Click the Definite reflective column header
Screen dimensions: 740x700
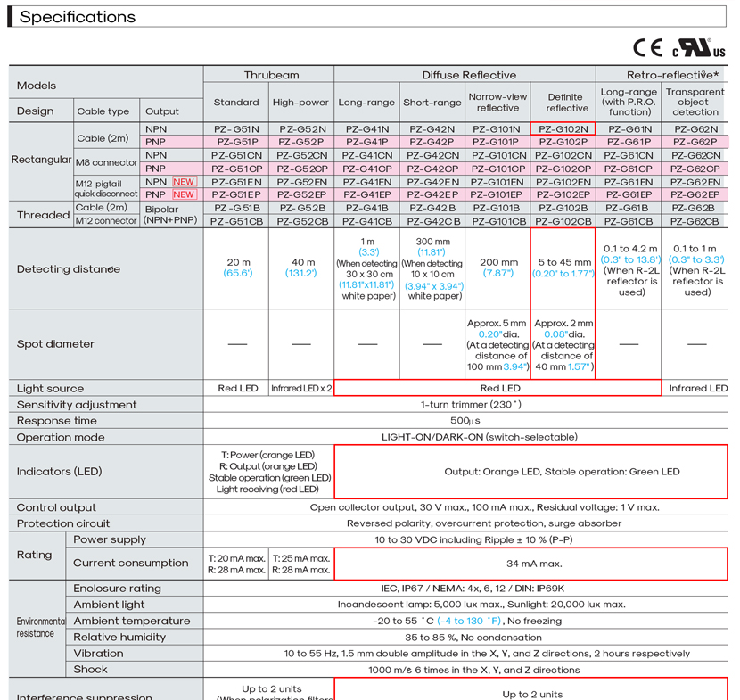565,103
